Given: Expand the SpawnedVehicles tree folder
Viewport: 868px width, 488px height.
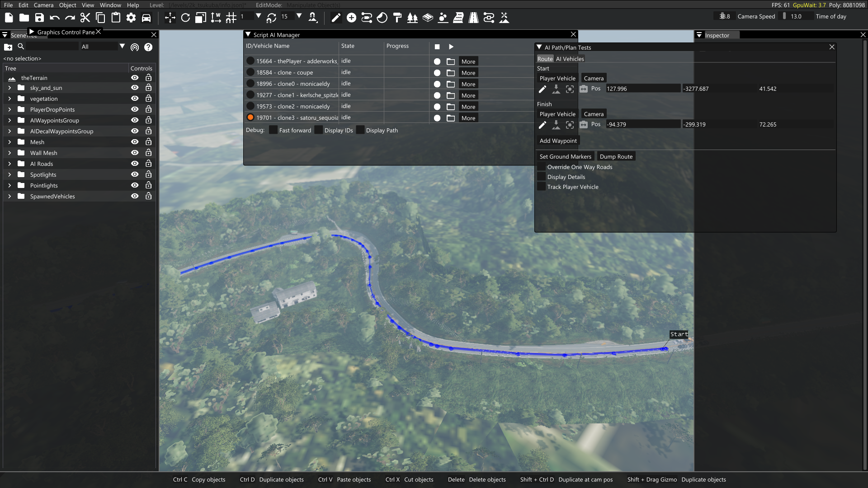Looking at the screenshot, I should 9,196.
